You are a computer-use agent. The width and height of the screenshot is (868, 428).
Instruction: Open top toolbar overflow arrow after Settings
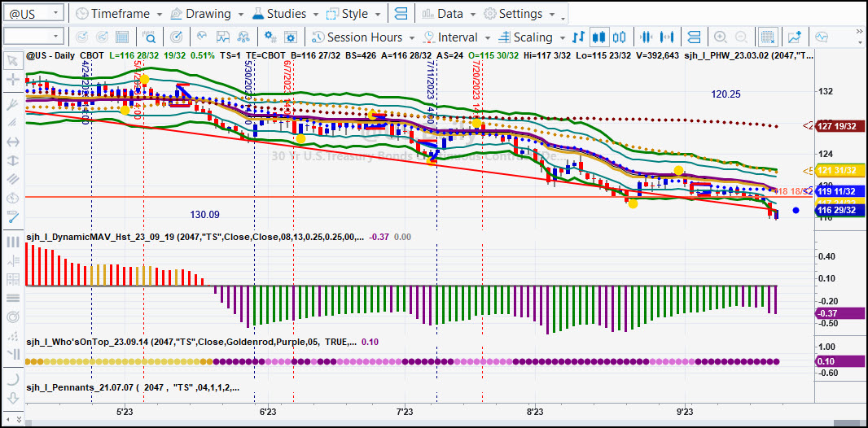pyautogui.click(x=563, y=20)
